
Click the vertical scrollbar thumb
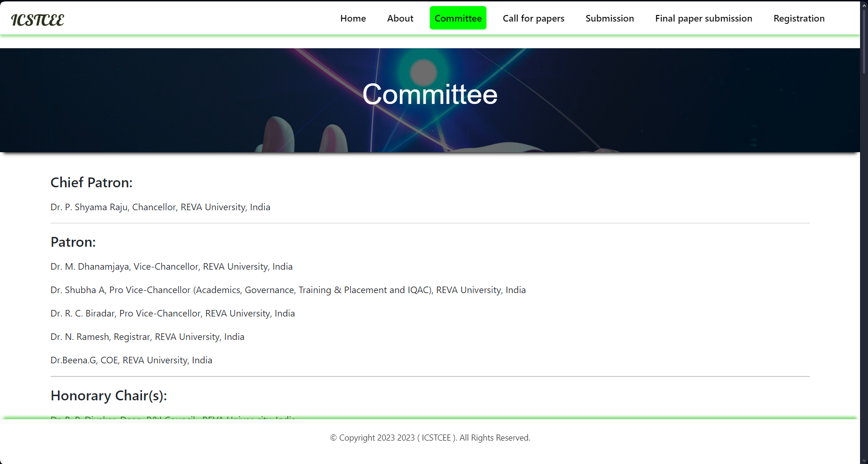864,41
